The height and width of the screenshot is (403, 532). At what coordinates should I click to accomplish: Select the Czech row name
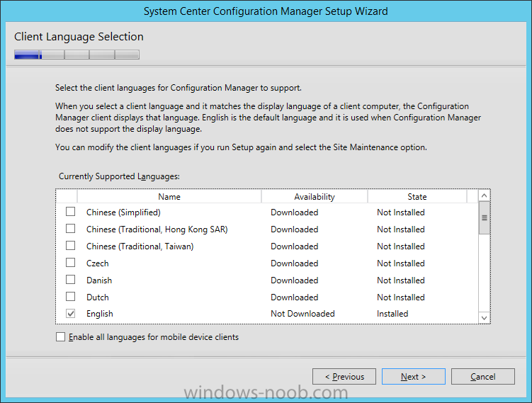(98, 263)
